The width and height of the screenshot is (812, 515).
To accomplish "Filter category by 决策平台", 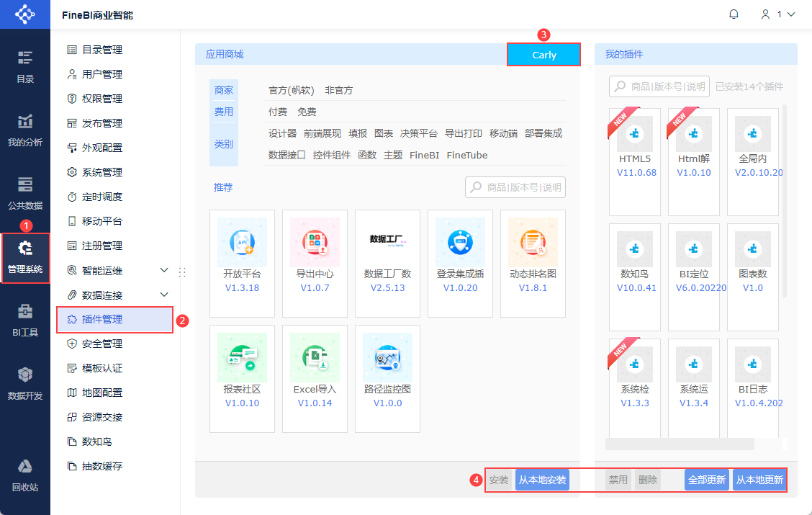I will point(418,134).
